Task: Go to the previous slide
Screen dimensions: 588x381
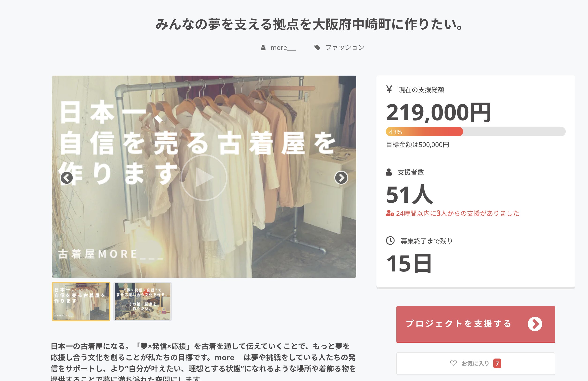Action: pos(67,178)
